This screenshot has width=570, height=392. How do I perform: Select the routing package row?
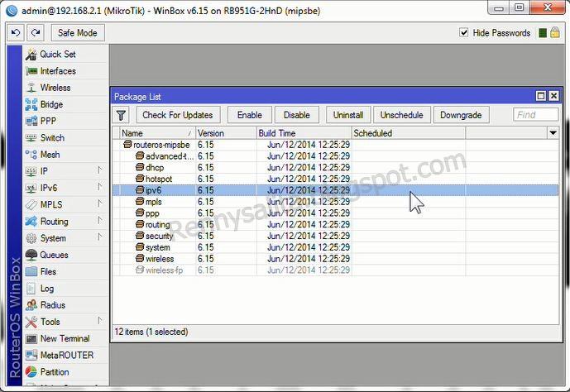click(x=335, y=224)
